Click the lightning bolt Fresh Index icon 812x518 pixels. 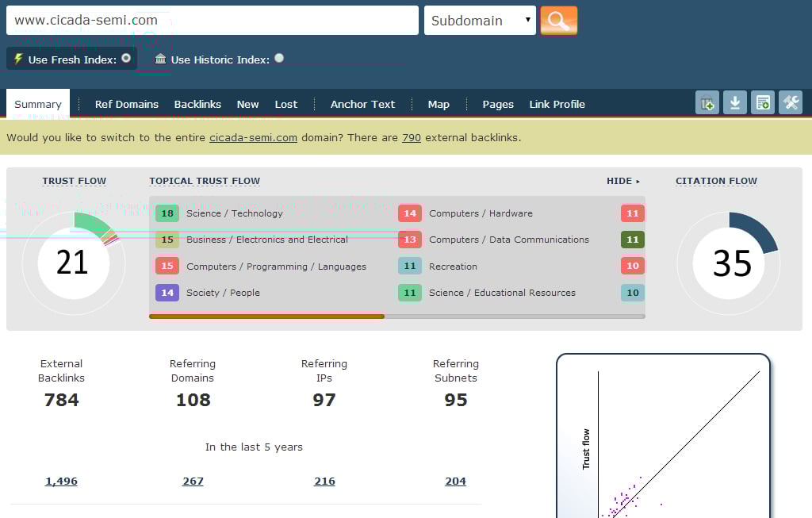pos(18,59)
